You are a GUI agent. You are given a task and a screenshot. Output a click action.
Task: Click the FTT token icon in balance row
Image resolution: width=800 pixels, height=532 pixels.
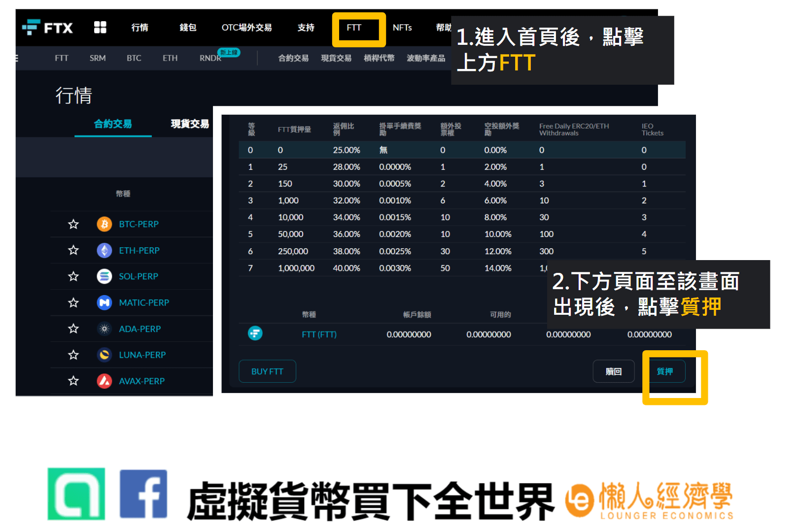[x=255, y=334]
